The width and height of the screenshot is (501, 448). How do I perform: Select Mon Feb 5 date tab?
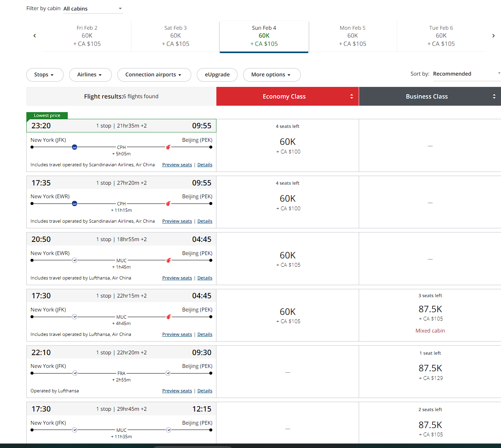coord(353,36)
